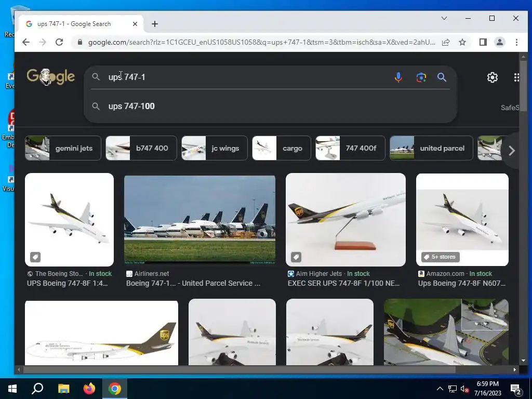The width and height of the screenshot is (532, 399).
Task: Open a new tab with plus button
Action: tap(155, 24)
